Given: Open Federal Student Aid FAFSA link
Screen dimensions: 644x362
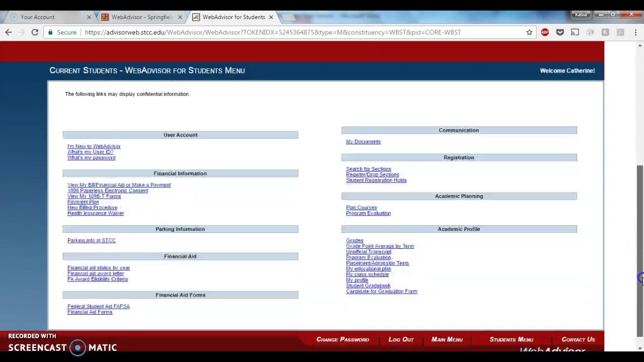Looking at the screenshot, I should [x=99, y=306].
